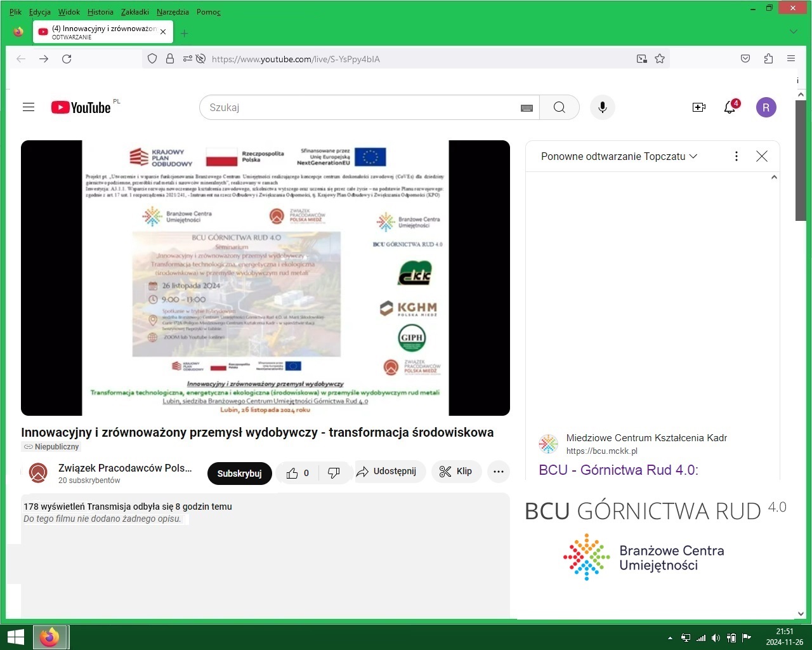Click the Subskrybuj button
The image size is (812, 650).
tap(240, 474)
